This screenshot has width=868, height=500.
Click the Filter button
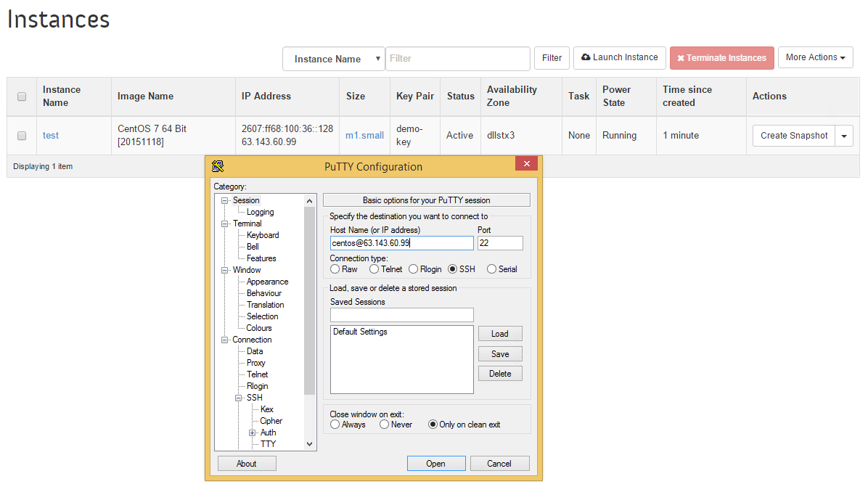click(552, 58)
